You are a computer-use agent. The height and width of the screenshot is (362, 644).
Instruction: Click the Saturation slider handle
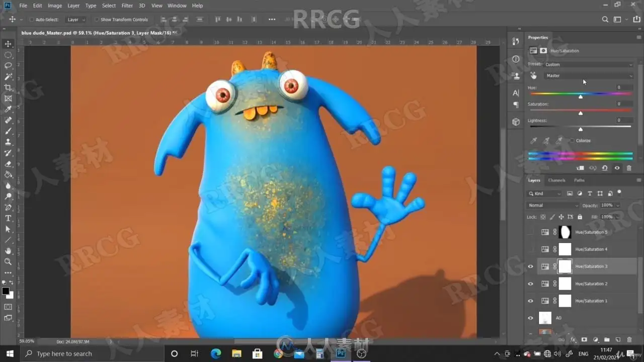[x=581, y=113]
